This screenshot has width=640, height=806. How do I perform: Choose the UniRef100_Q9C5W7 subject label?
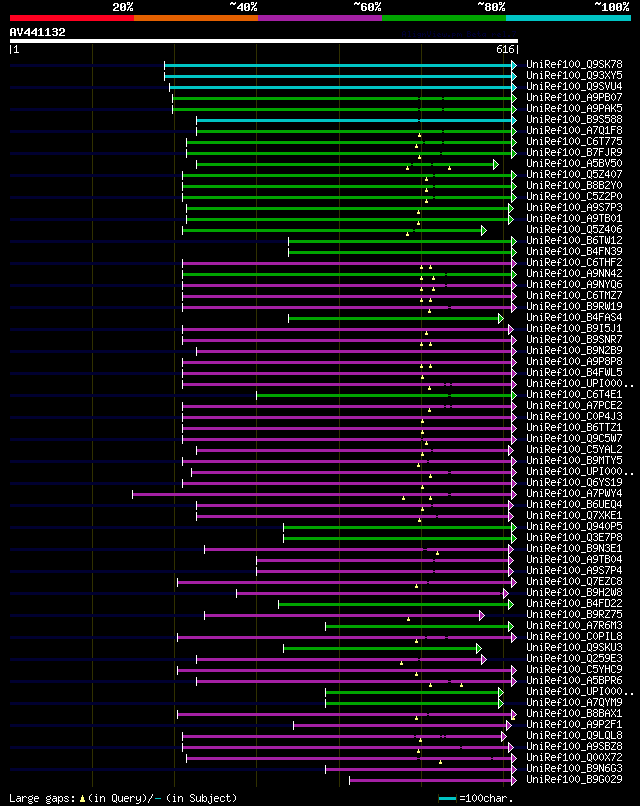574,438
